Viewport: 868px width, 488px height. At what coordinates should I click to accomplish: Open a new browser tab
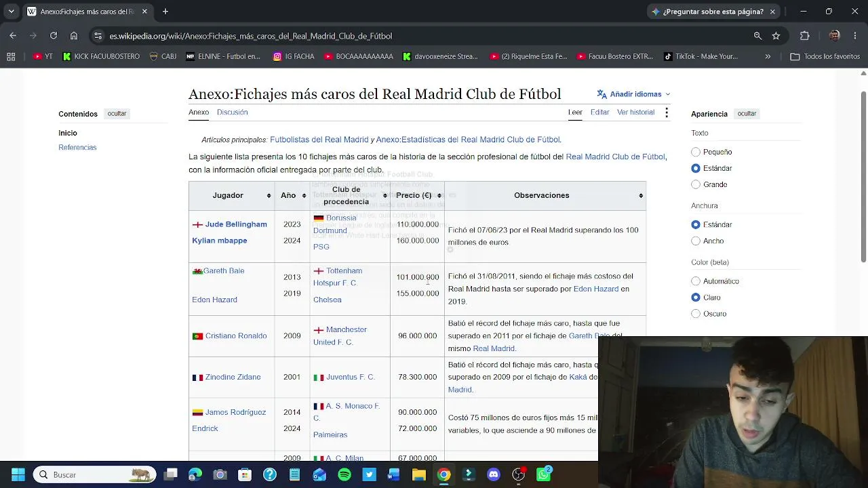(x=165, y=12)
